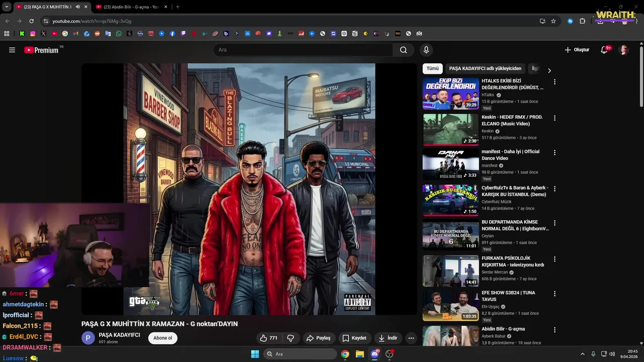Image resolution: width=644 pixels, height=362 pixels.
Task: Open Chrome from the taskbar
Action: click(345, 354)
